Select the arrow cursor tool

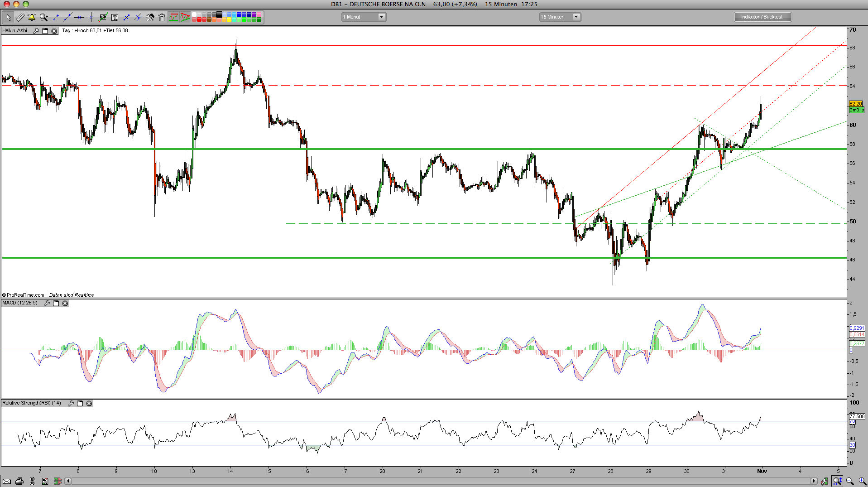(8, 17)
